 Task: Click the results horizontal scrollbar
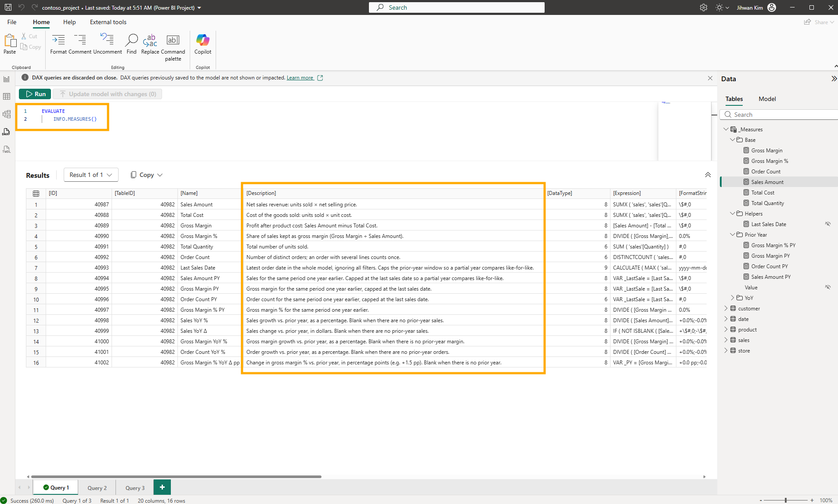pos(176,476)
